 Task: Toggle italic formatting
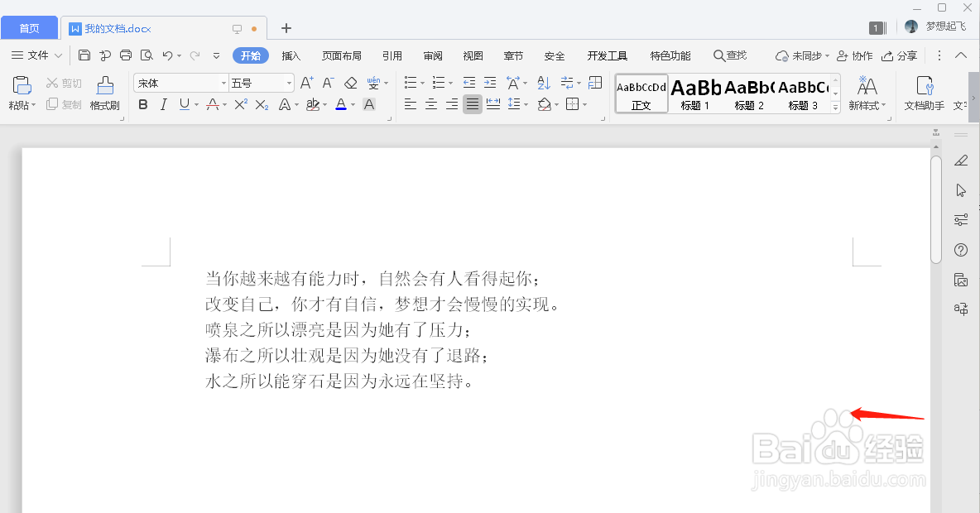(x=162, y=104)
